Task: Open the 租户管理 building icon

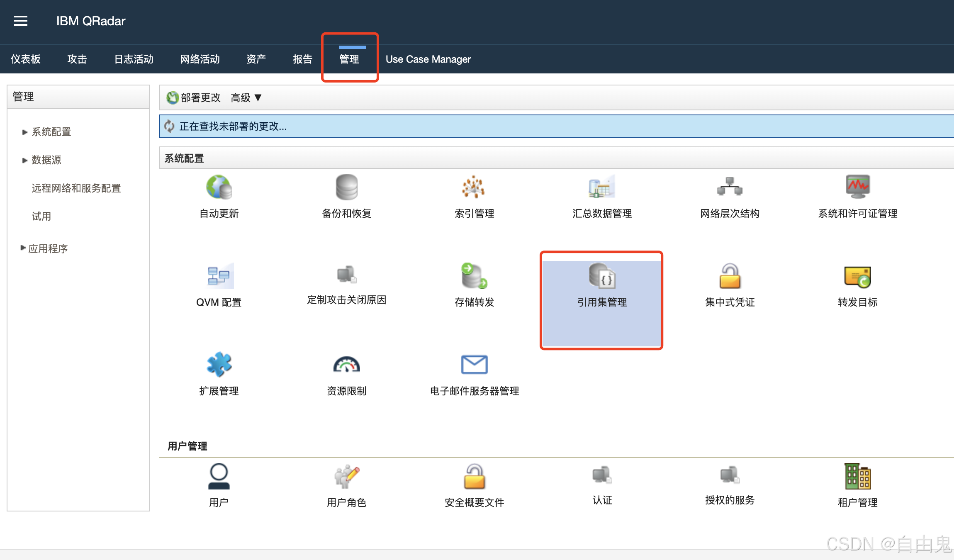Action: tap(857, 476)
